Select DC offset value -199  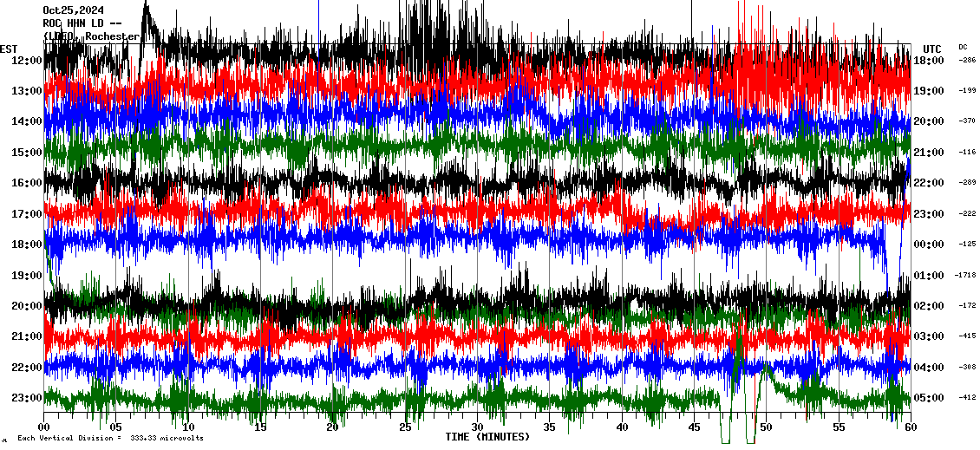pos(967,91)
